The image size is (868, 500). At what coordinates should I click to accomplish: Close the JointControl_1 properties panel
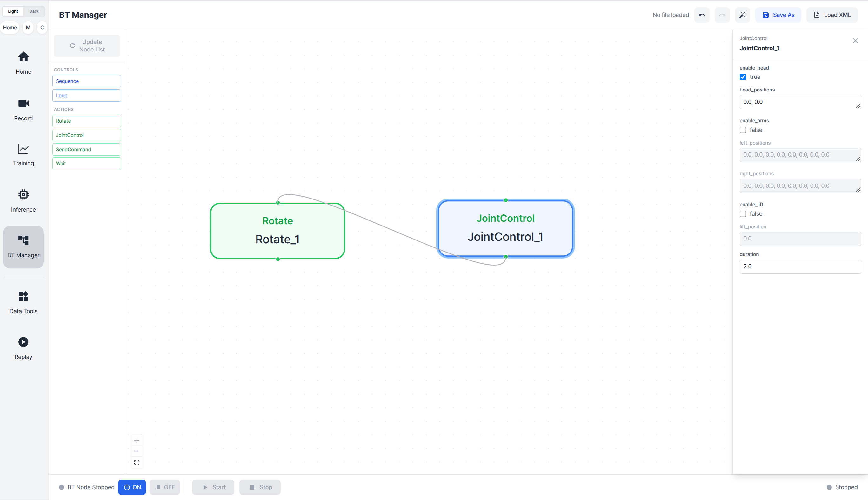pyautogui.click(x=855, y=41)
